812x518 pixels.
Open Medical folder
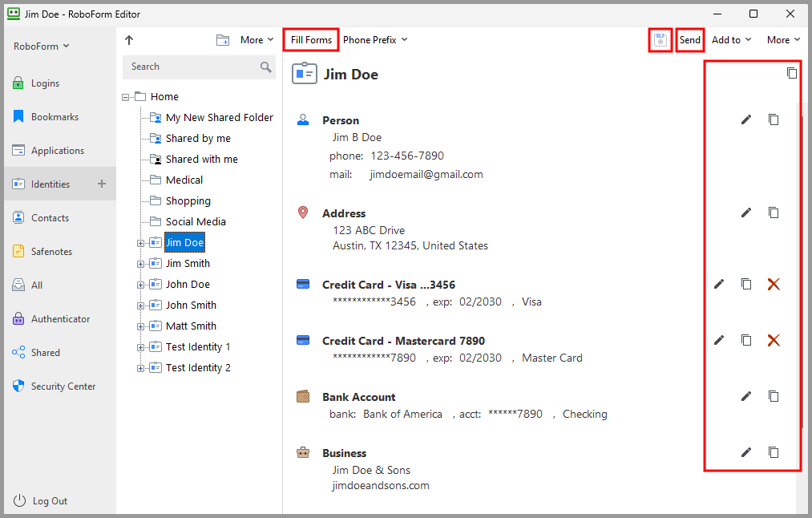(x=176, y=180)
